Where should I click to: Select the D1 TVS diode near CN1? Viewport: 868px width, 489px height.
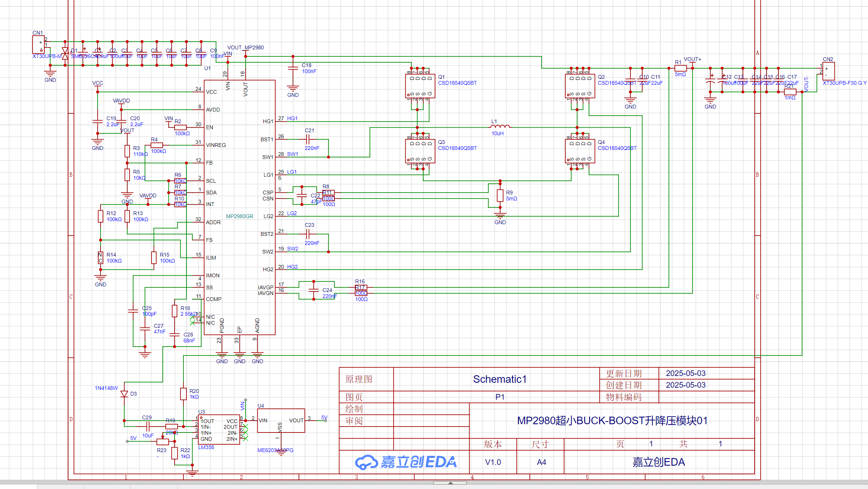point(65,53)
